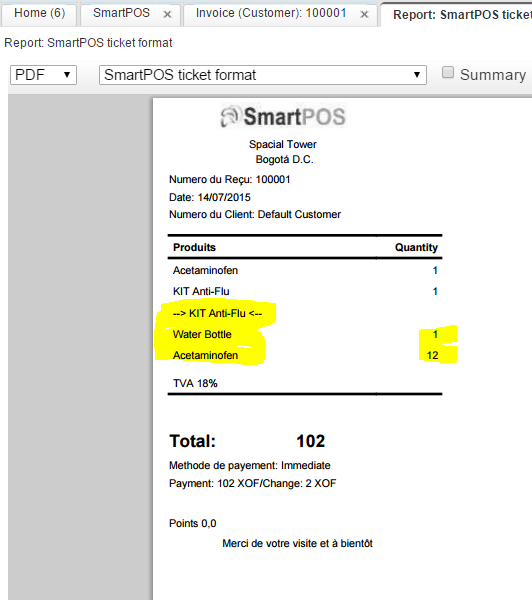Enable the Summary checkbox
This screenshot has height=600, width=532.
[447, 72]
